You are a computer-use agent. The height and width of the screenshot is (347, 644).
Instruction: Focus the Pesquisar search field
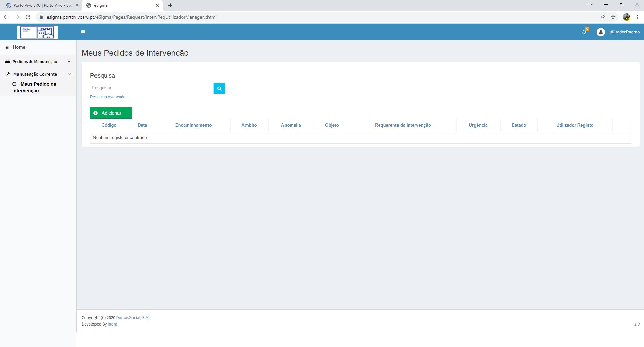(x=152, y=88)
